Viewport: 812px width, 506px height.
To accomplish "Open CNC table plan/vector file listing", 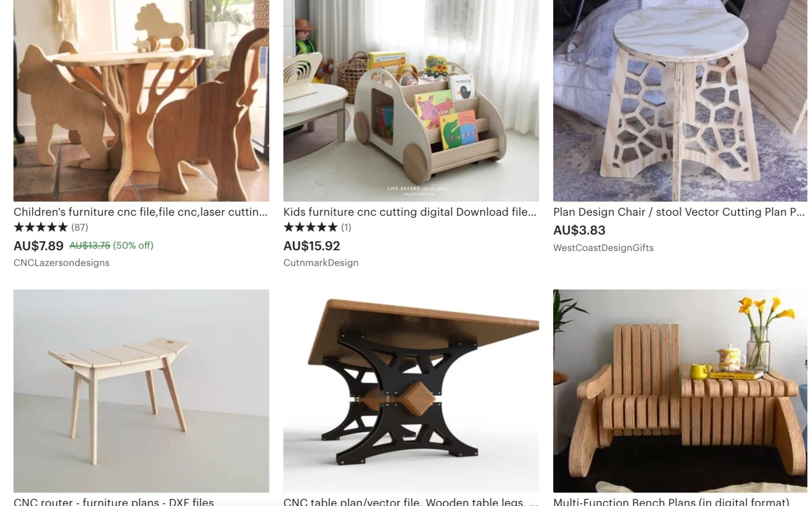I will pyautogui.click(x=410, y=502).
